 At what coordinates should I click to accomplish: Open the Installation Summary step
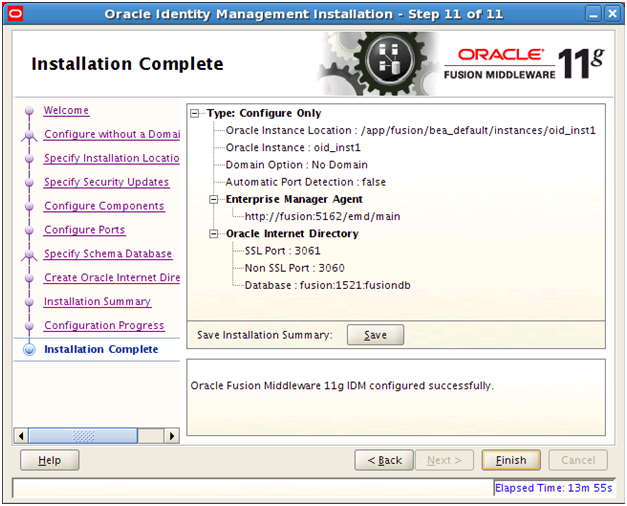pyautogui.click(x=98, y=302)
